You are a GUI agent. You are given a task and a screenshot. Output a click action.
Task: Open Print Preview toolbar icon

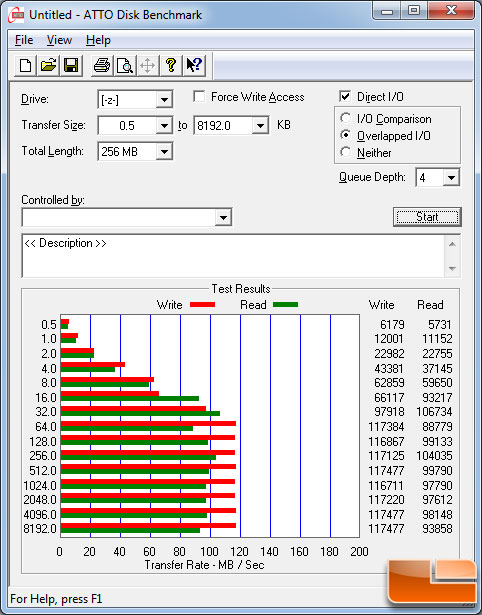pyautogui.click(x=125, y=65)
